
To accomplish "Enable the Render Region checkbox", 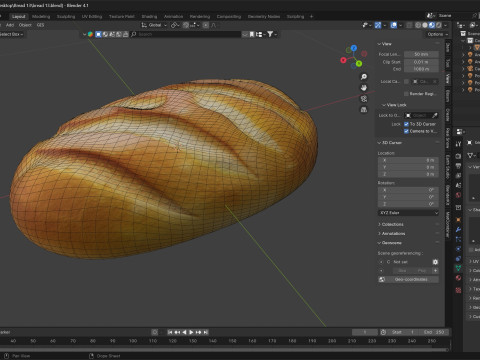I will coord(406,94).
